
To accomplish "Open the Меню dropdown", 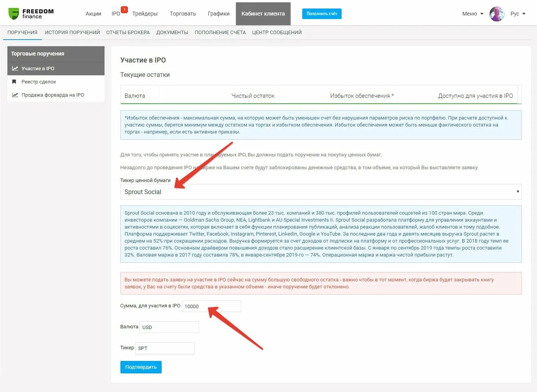I will click(473, 14).
